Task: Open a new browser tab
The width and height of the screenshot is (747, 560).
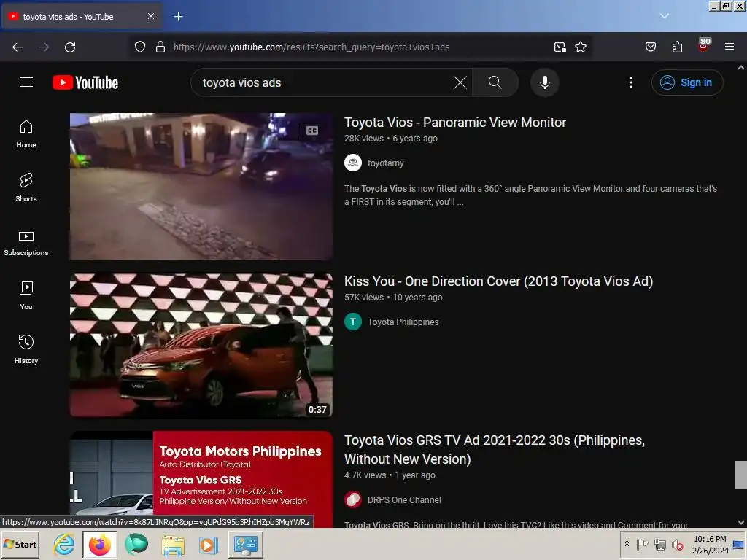Action: (x=178, y=17)
